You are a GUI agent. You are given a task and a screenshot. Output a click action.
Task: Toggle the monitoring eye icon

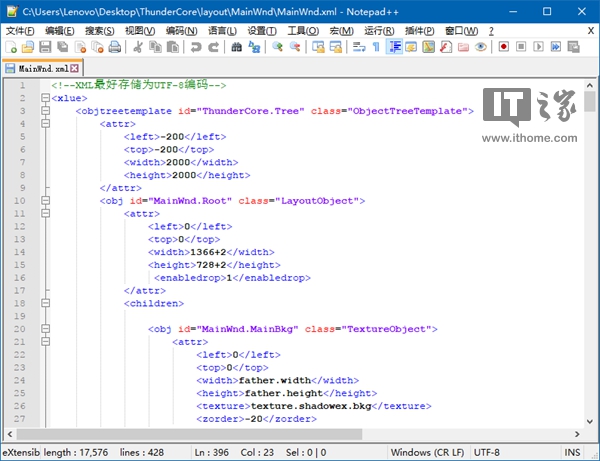pos(481,47)
